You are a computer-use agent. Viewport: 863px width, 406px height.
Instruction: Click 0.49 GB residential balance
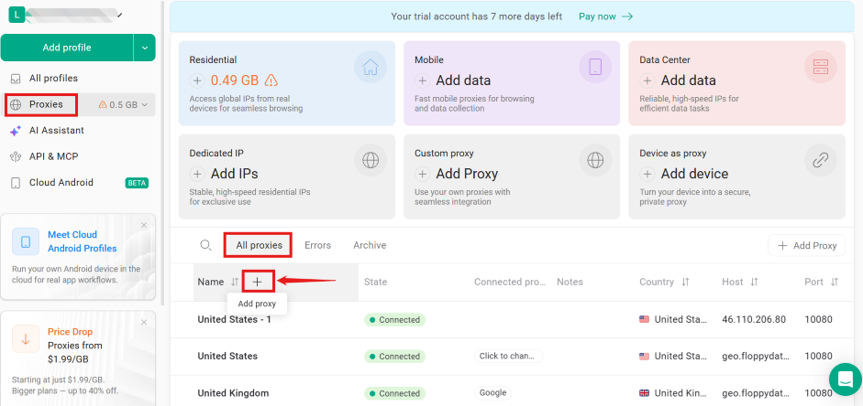[x=234, y=81]
